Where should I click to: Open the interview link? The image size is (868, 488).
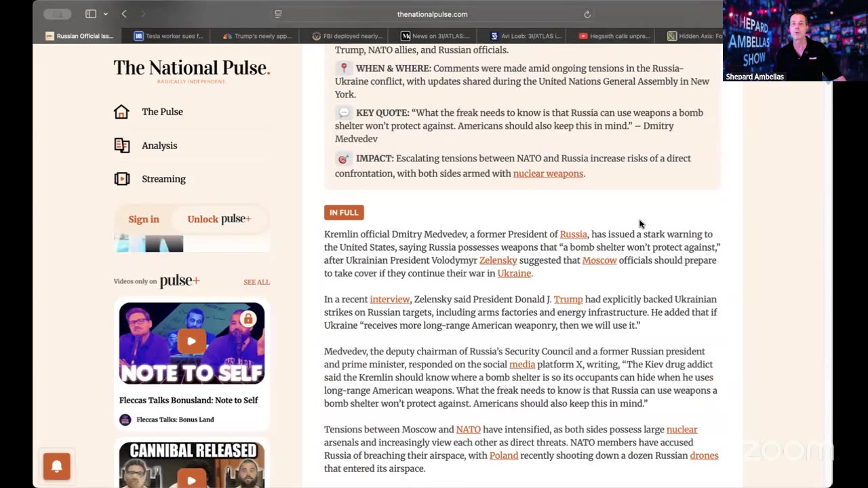[390, 300]
